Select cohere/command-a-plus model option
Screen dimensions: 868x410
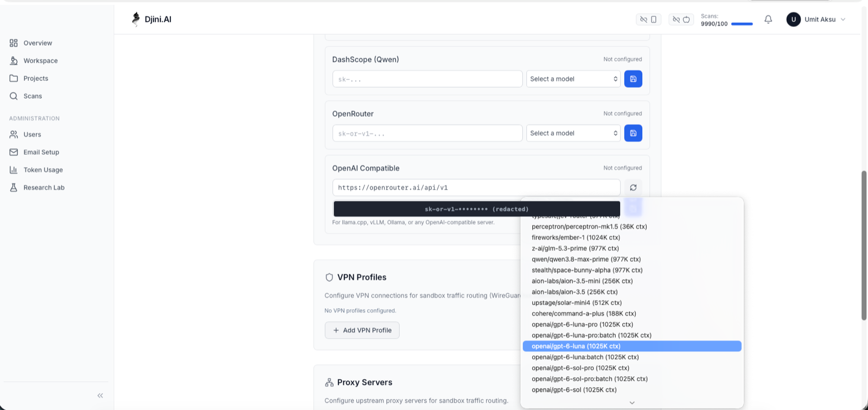[x=632, y=313]
